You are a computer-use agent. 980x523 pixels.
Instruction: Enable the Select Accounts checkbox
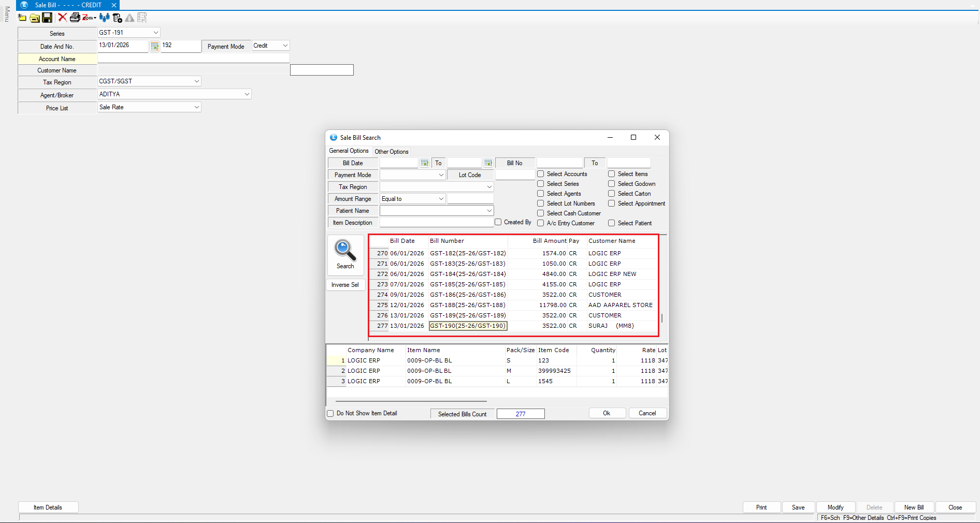point(541,174)
